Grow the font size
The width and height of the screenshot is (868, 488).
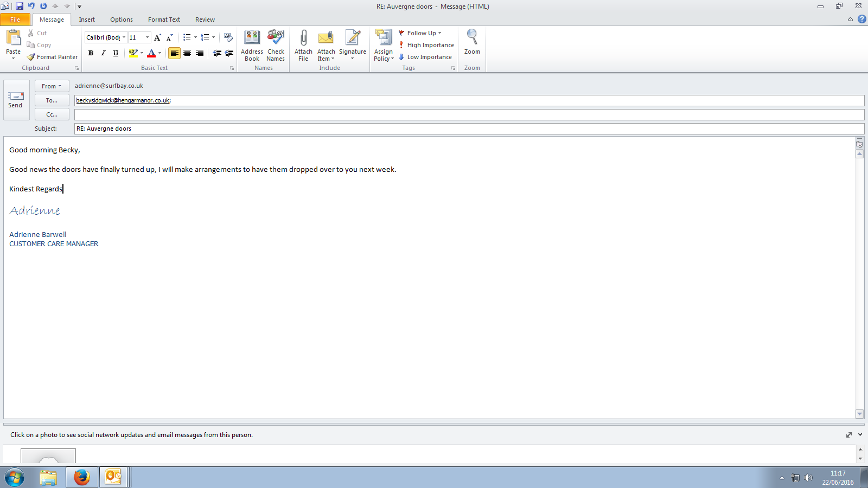tap(157, 37)
